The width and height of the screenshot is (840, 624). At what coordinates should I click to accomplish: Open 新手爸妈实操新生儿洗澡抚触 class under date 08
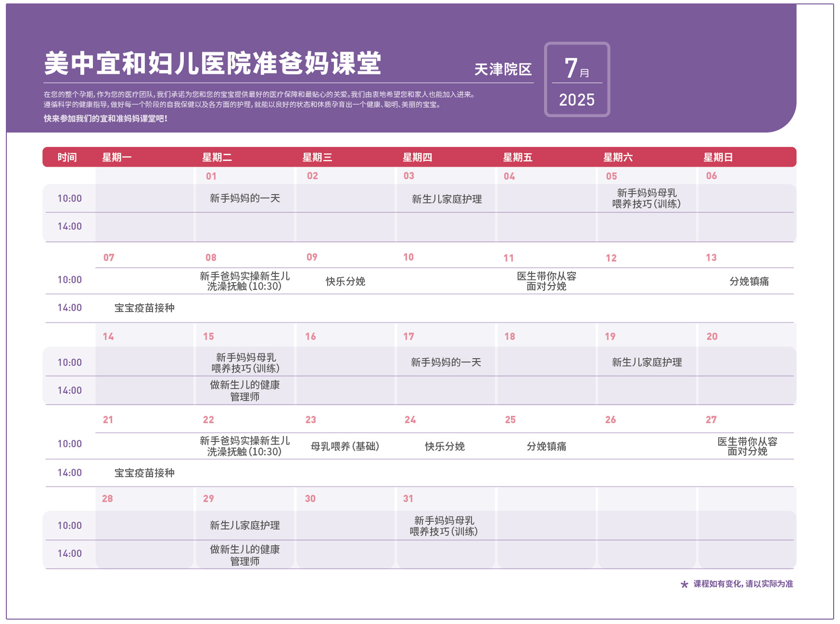point(244,281)
